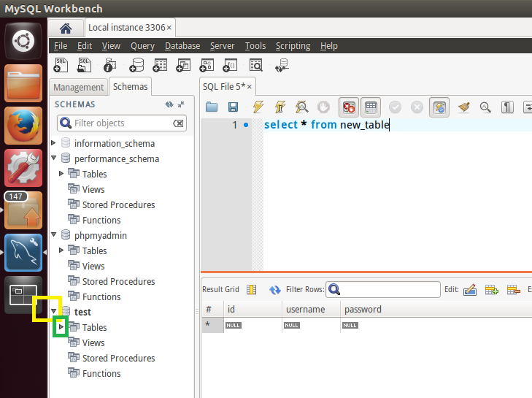Collapse test schema node

[53, 310]
